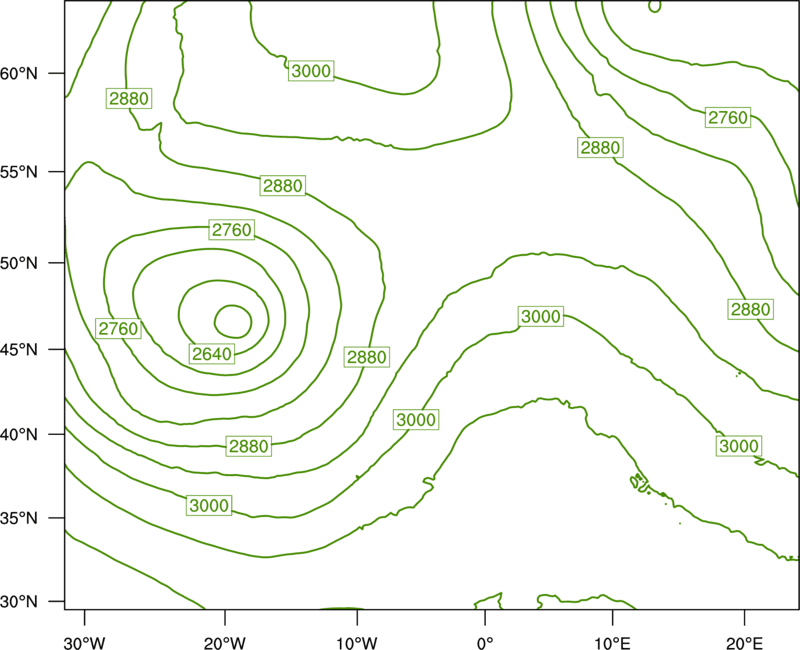Click the 3000 label nearest the 35°N tick
800x650 pixels.
[x=209, y=505]
